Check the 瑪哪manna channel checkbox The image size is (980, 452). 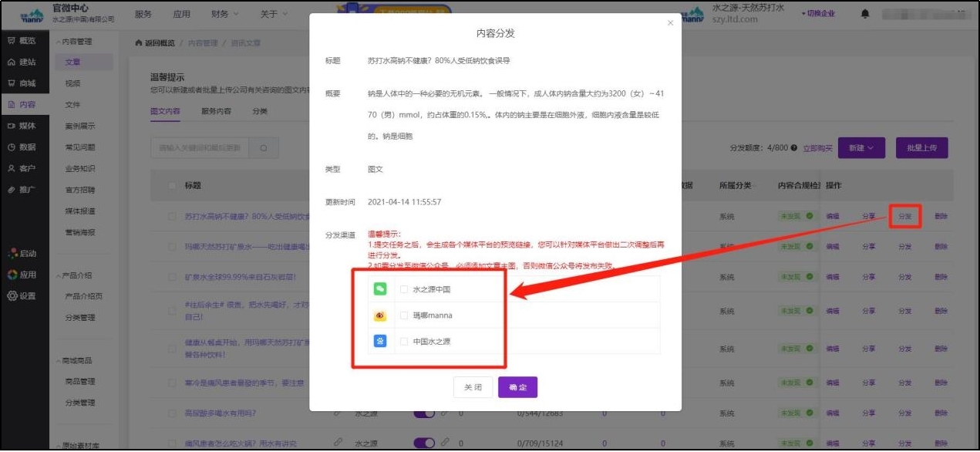[x=404, y=315]
